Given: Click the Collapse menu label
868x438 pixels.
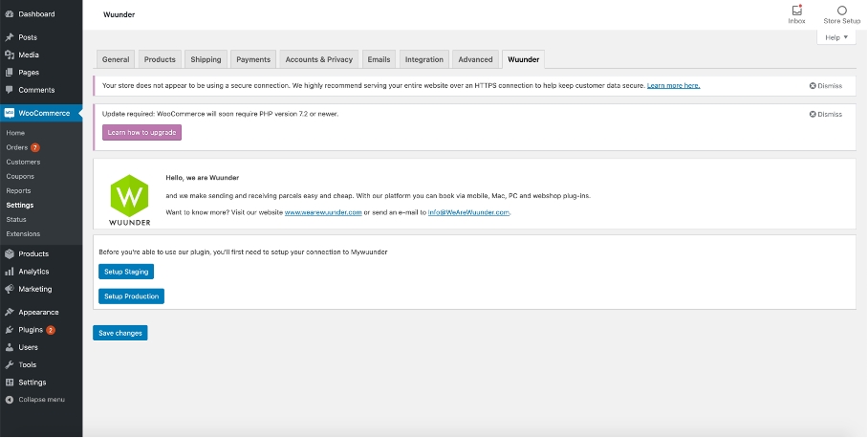Looking at the screenshot, I should point(41,400).
